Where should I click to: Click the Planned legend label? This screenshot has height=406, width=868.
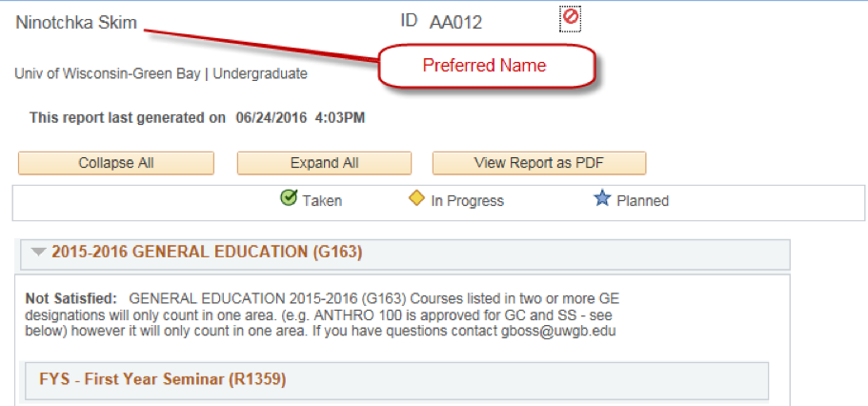[x=643, y=201]
